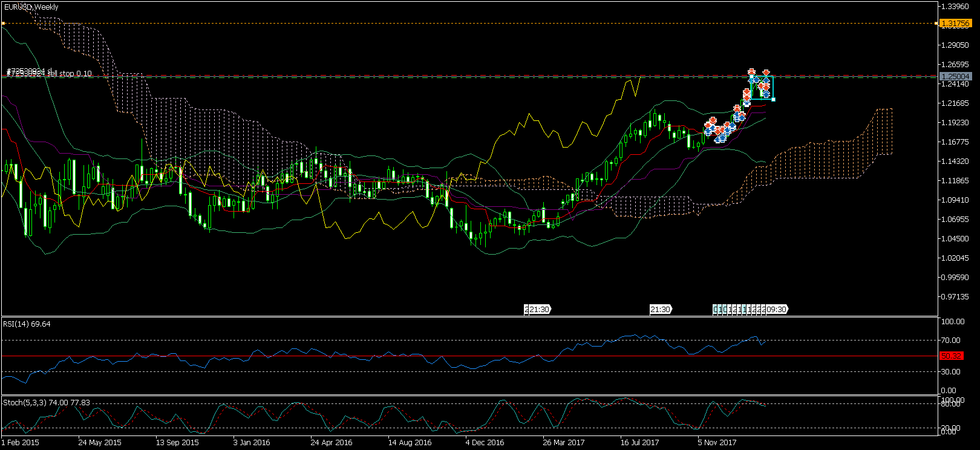Image resolution: width=980 pixels, height=450 pixels.
Task: Select the white handle at the cyan rectangle's top-left corner
Action: click(751, 77)
